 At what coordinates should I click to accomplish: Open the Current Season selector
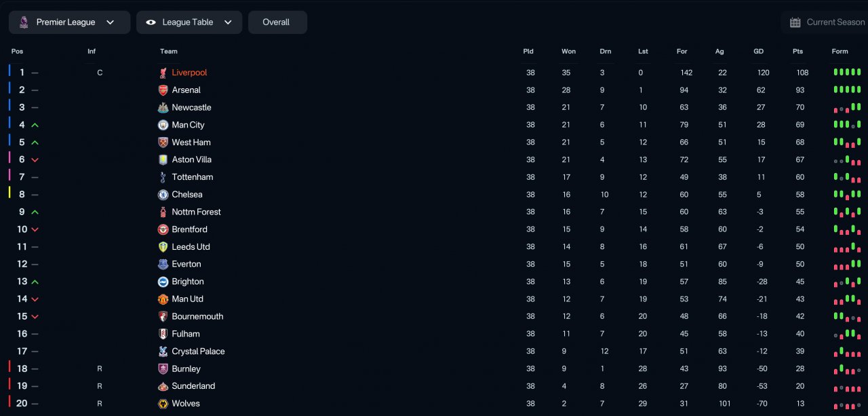tap(825, 22)
